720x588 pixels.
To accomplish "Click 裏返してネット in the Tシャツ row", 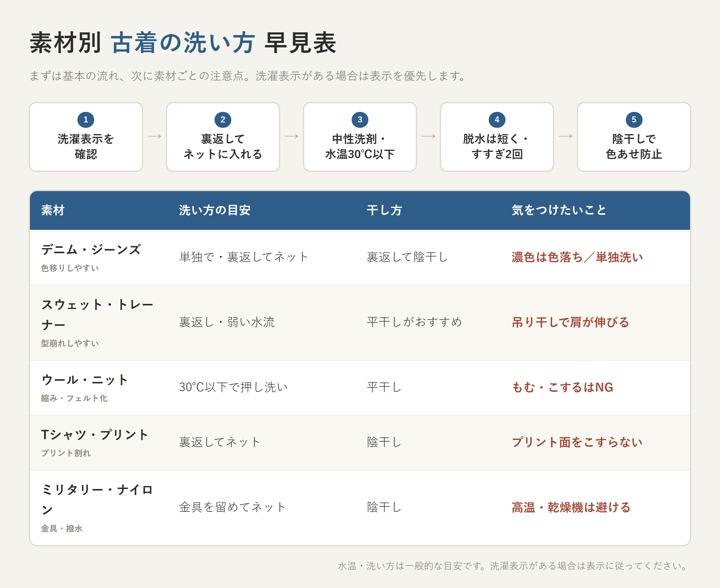I will pos(220,442).
